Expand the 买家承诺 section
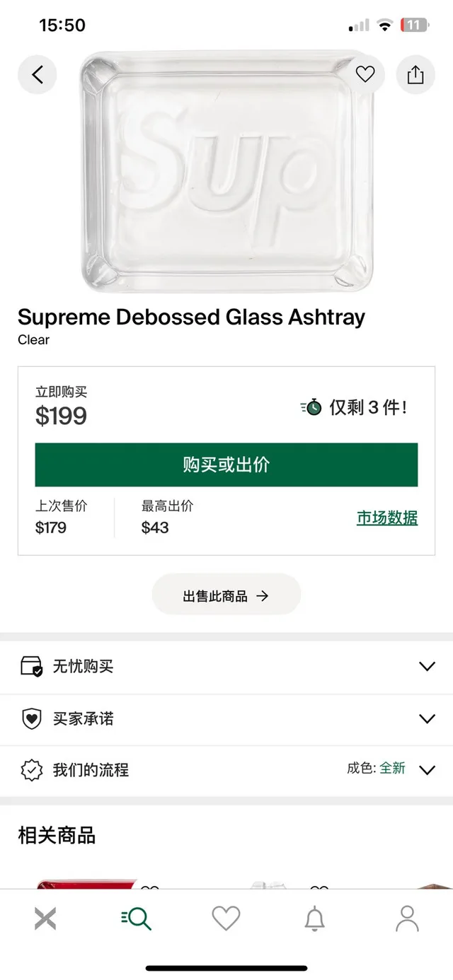Image resolution: width=453 pixels, height=980 pixels. click(x=426, y=718)
